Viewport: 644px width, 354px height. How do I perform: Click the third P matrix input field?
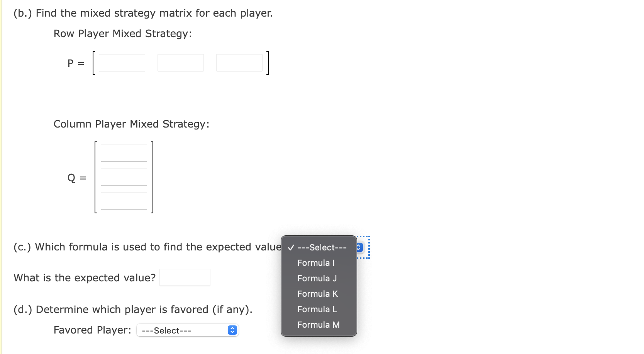[x=239, y=62]
